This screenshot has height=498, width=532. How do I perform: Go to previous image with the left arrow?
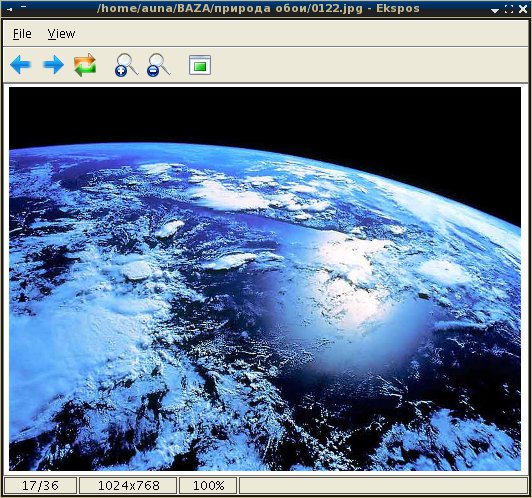point(20,65)
